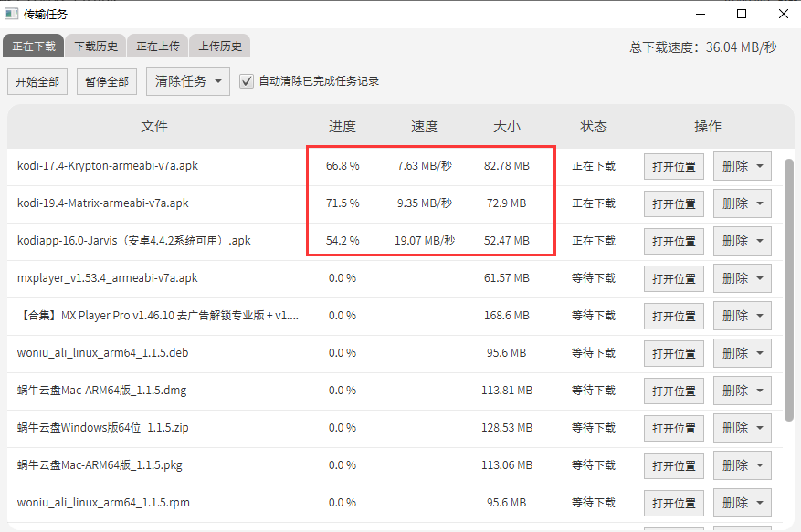
Task: Click the 54.2 % progress value
Action: 343,241
